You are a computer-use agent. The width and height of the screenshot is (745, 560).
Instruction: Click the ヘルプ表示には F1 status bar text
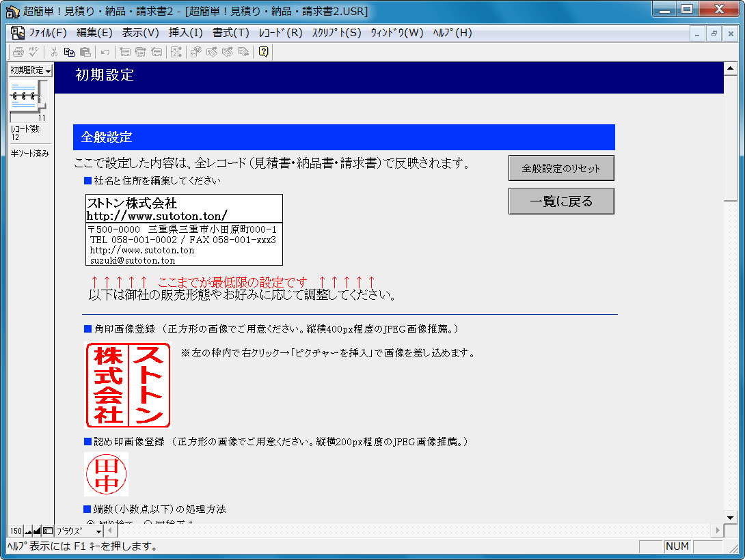(x=82, y=546)
